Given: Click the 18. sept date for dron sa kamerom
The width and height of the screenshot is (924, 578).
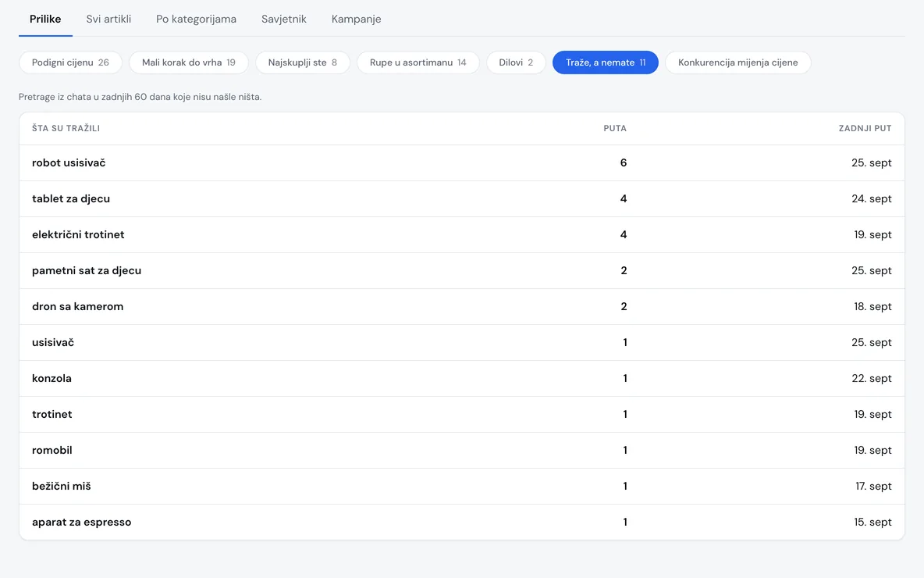Looking at the screenshot, I should (872, 307).
